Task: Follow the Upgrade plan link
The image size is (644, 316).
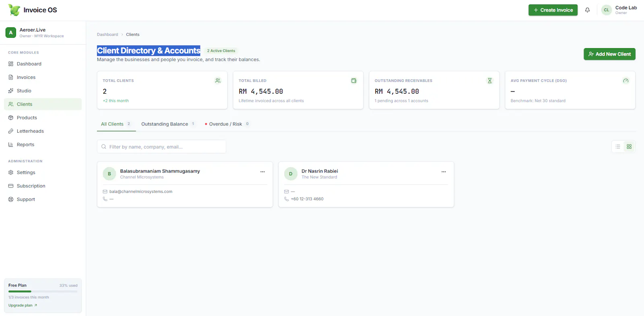Action: 23,306
